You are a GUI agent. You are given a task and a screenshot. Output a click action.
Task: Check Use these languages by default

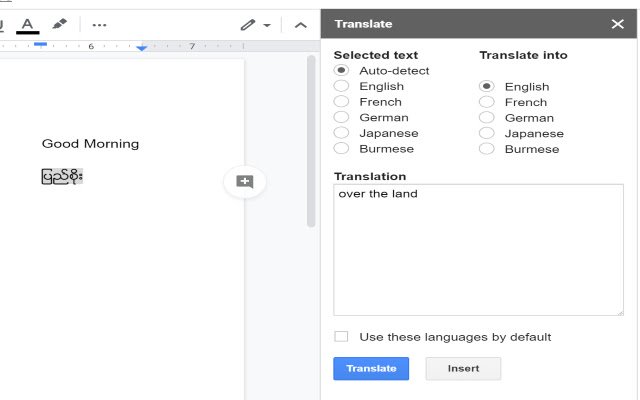(341, 337)
